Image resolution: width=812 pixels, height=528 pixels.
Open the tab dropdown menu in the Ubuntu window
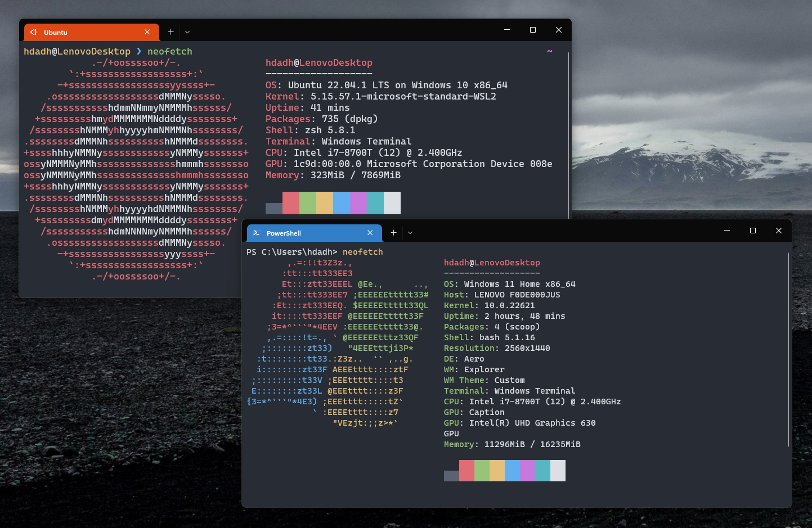pos(187,32)
